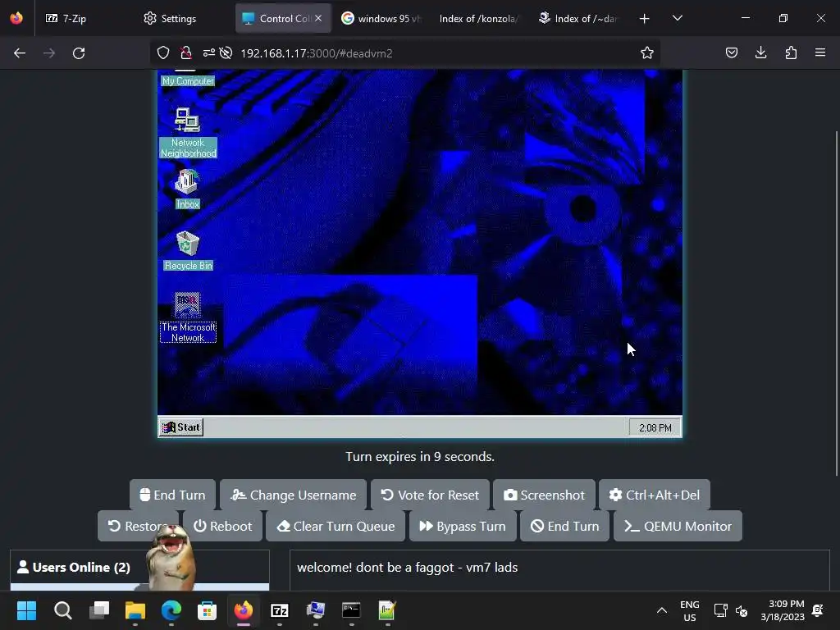840x630 pixels.
Task: Click the browser forward arrow
Action: coord(49,53)
